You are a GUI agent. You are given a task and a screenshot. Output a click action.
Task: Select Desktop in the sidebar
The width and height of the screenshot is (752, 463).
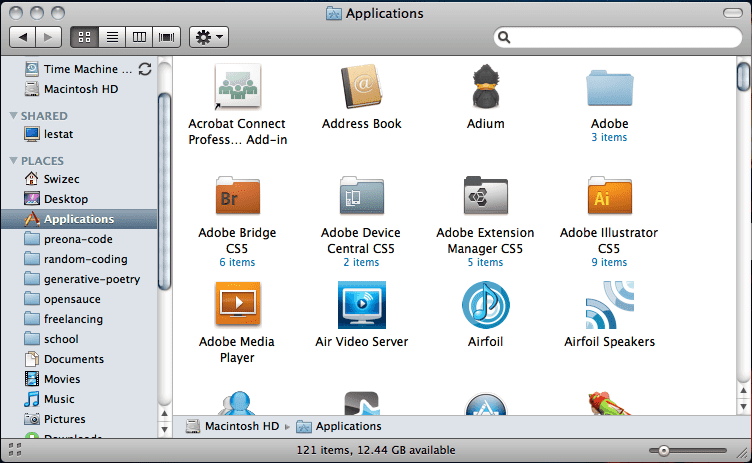point(65,199)
